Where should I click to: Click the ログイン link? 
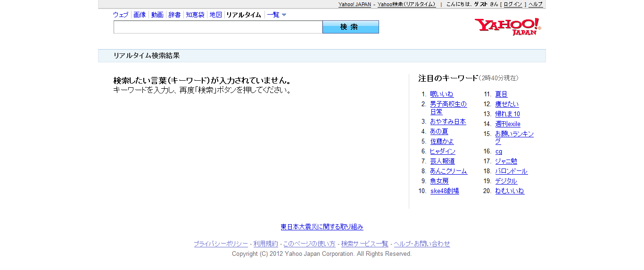point(513,4)
